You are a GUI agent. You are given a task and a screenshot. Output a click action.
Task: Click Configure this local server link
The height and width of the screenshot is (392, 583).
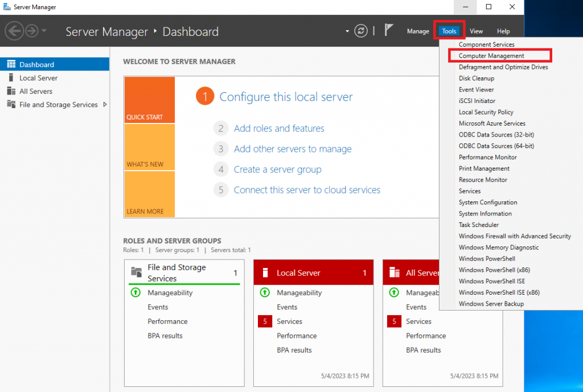coord(286,97)
